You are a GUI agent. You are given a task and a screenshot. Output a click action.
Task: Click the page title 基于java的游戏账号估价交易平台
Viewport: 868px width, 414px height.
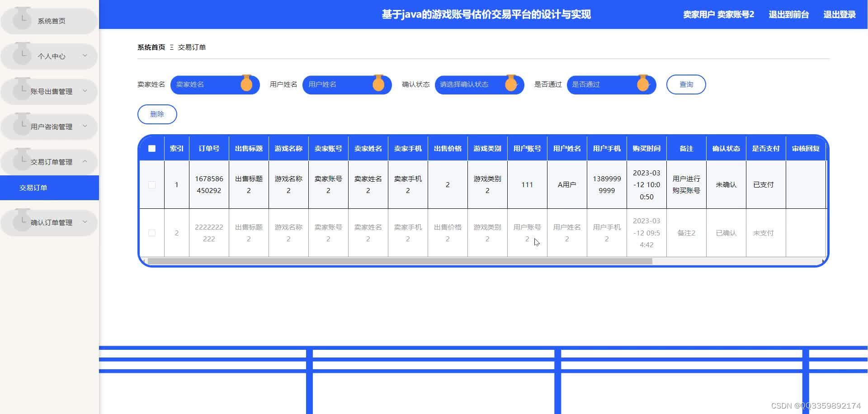486,14
